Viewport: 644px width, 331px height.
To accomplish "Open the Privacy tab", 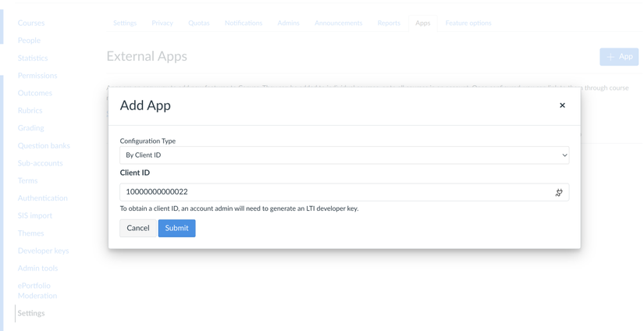I will tap(162, 23).
